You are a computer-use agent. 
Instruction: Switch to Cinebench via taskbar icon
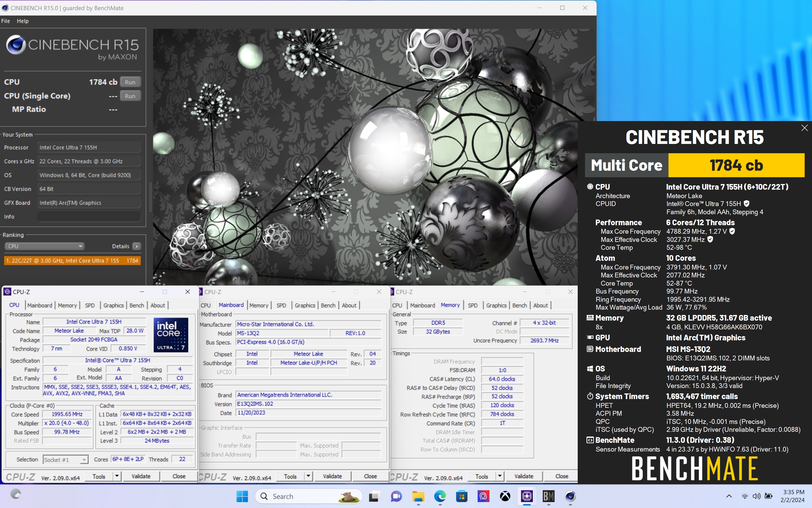pos(570,496)
